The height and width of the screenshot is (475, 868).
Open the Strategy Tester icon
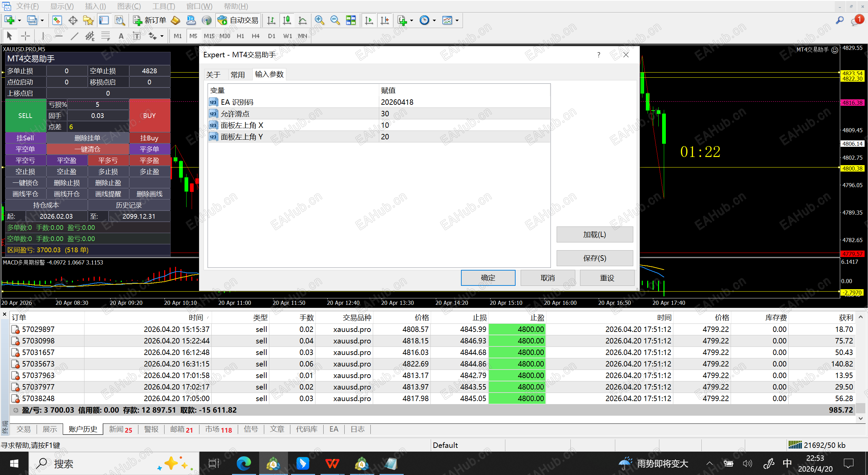pos(119,20)
